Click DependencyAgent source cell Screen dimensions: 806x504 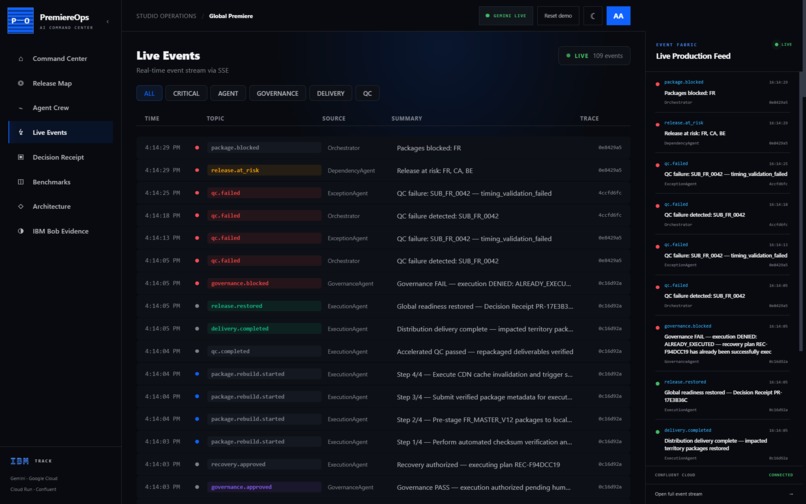(x=351, y=171)
